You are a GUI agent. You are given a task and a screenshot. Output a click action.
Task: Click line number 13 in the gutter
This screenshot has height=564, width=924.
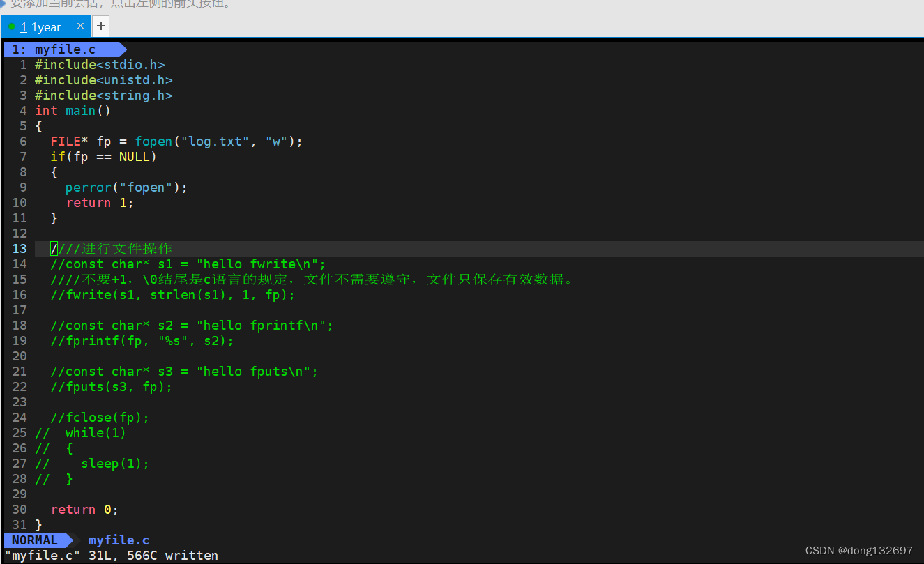20,249
